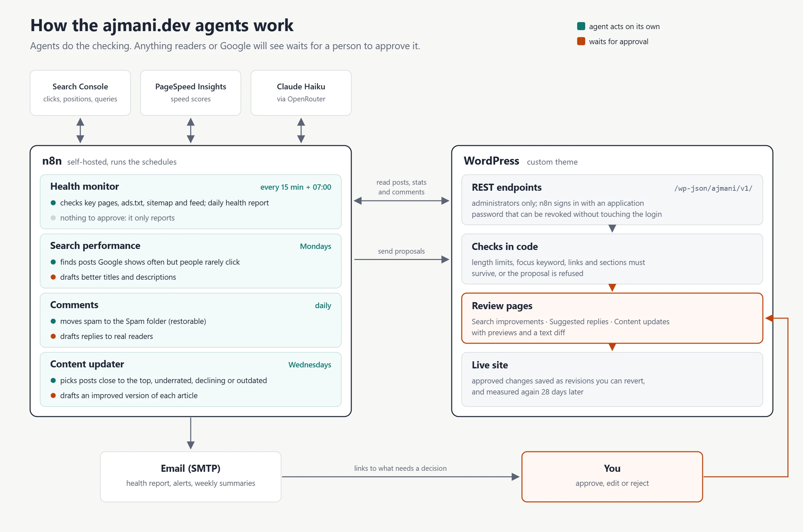
Task: Click 'read posts, stats and comments' label
Action: pyautogui.click(x=401, y=187)
